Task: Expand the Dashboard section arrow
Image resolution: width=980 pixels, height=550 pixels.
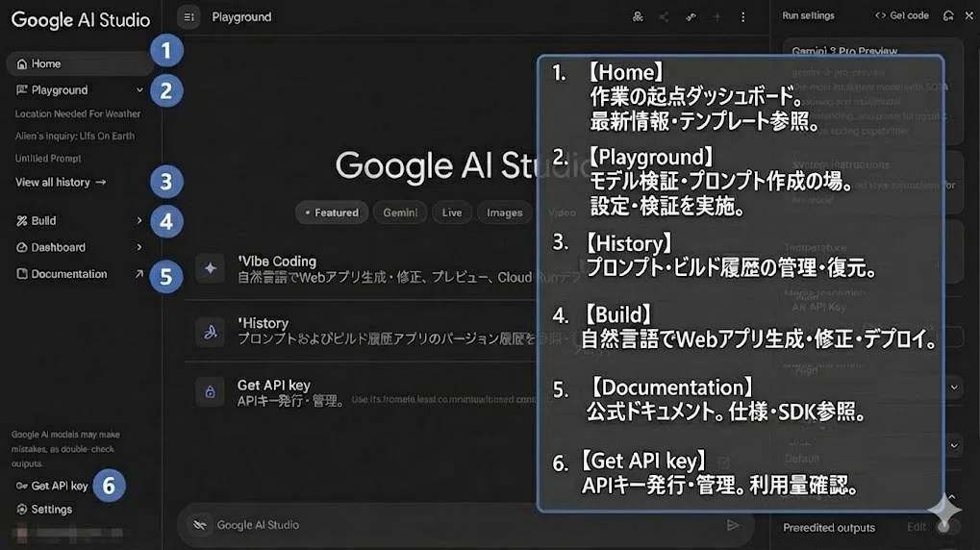Action: tap(138, 247)
